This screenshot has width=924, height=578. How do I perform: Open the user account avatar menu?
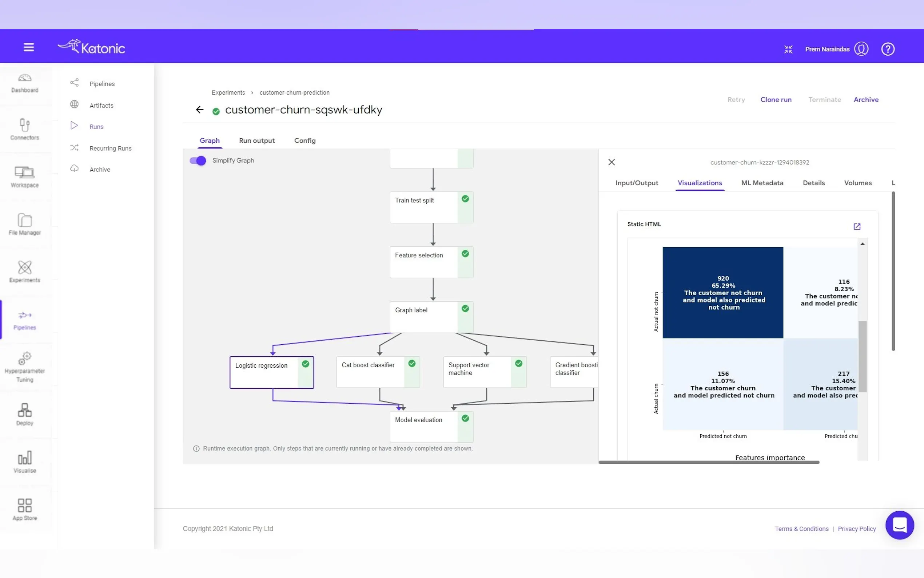coord(861,49)
